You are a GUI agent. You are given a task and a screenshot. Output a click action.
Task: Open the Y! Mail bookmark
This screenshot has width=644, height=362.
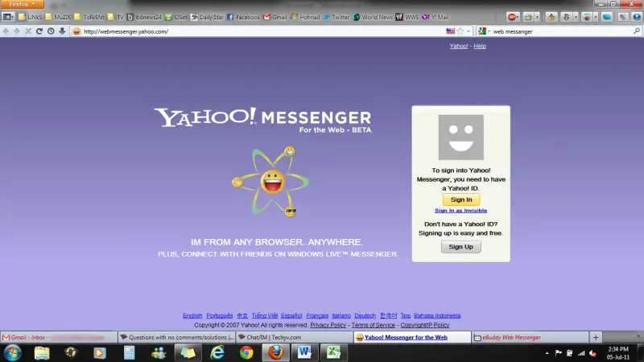click(436, 17)
